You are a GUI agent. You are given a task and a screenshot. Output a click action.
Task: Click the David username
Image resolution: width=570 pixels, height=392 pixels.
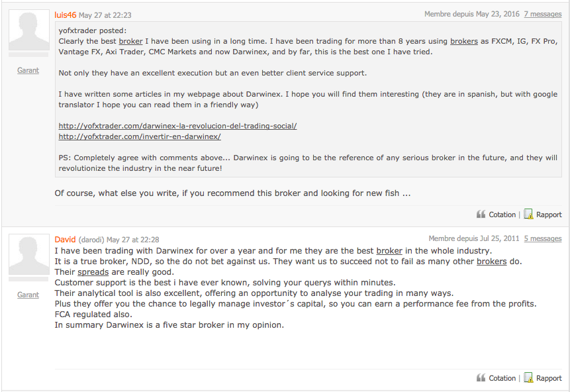click(x=65, y=239)
